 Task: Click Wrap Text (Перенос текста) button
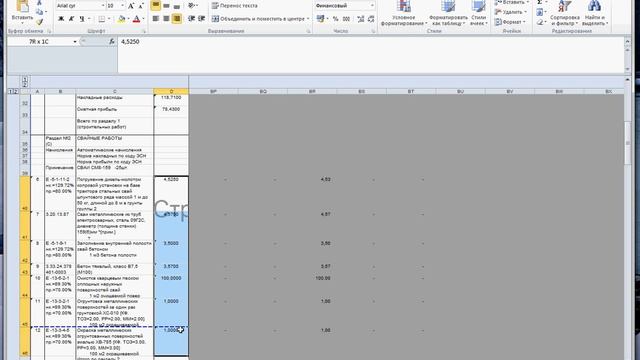point(235,6)
